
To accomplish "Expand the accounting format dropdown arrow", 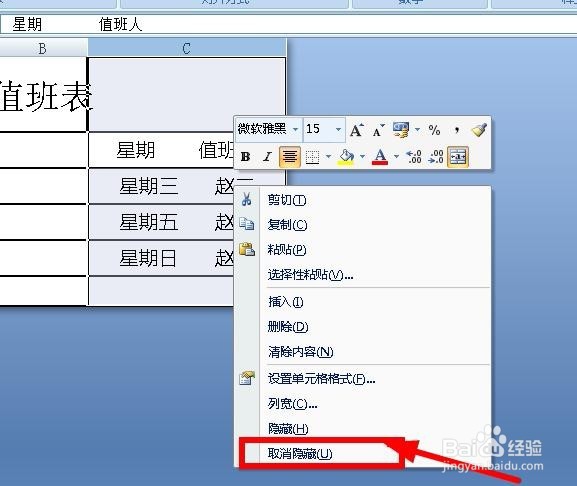I will [417, 130].
